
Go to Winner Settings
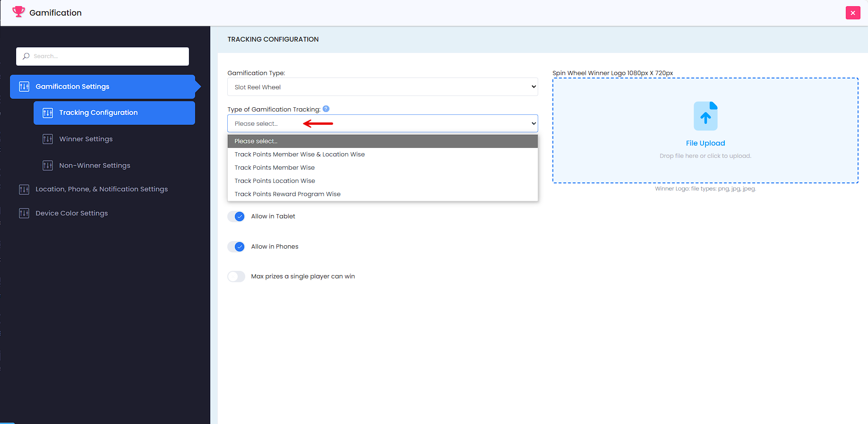click(86, 139)
